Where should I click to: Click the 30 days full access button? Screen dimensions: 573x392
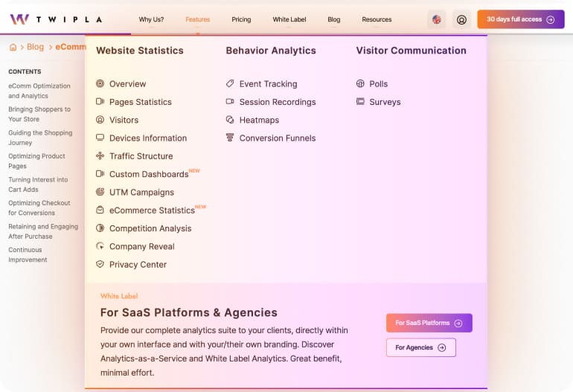tap(520, 19)
